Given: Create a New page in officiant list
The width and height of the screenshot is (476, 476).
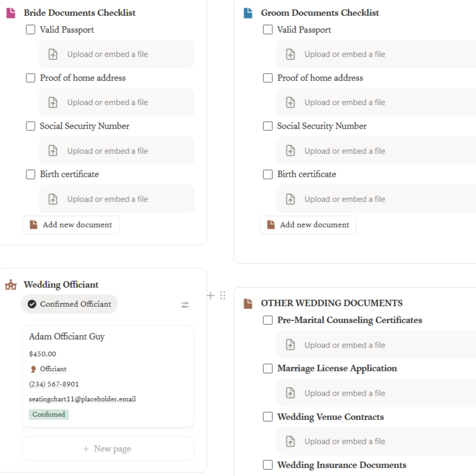Looking at the screenshot, I should click(108, 449).
